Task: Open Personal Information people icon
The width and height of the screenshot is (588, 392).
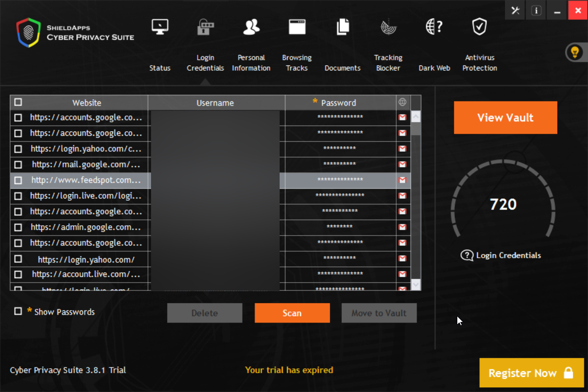Action: coord(251,27)
